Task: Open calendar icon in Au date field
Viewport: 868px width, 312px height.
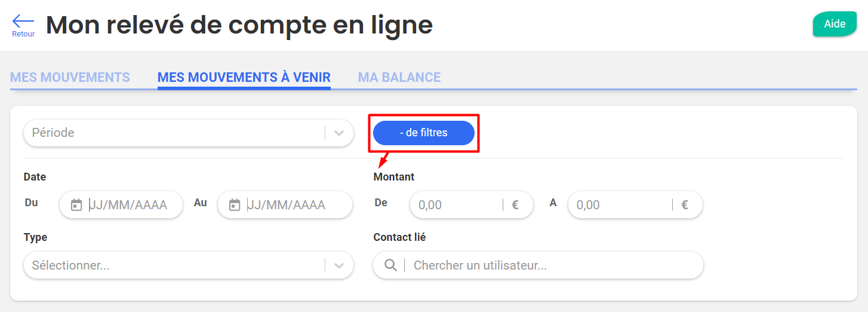Action: point(235,205)
